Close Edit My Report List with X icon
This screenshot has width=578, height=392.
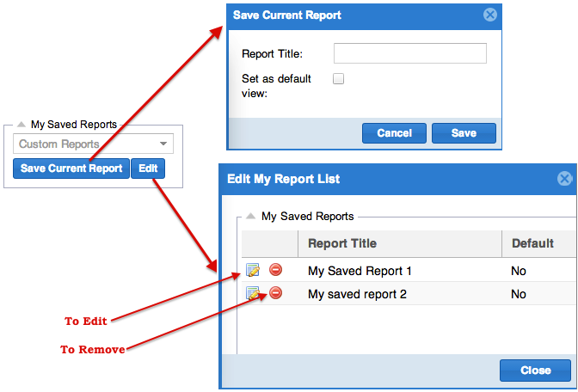coord(564,179)
